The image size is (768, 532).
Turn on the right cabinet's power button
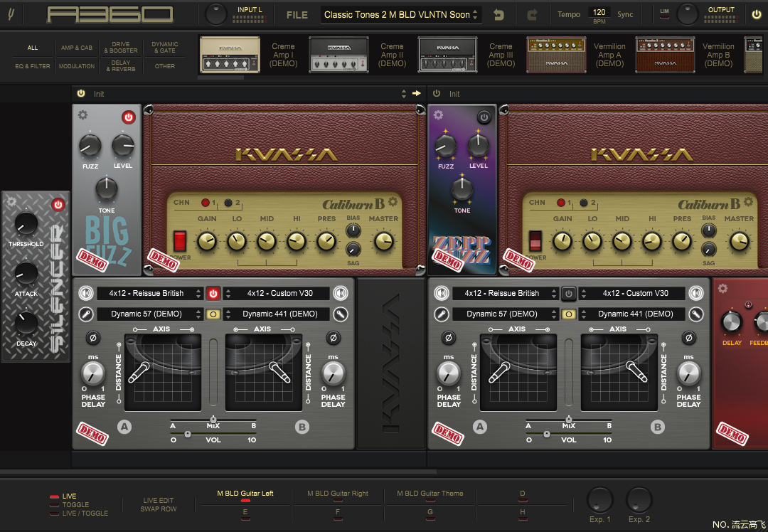pos(569,293)
